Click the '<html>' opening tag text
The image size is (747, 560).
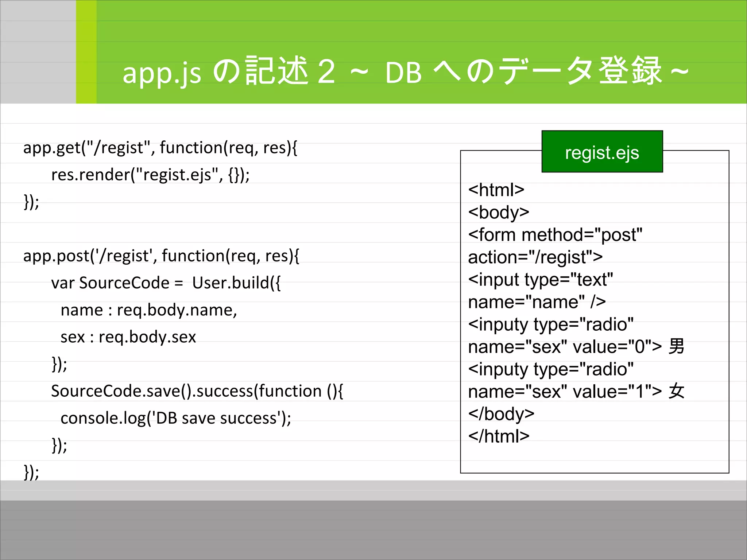[x=496, y=190]
